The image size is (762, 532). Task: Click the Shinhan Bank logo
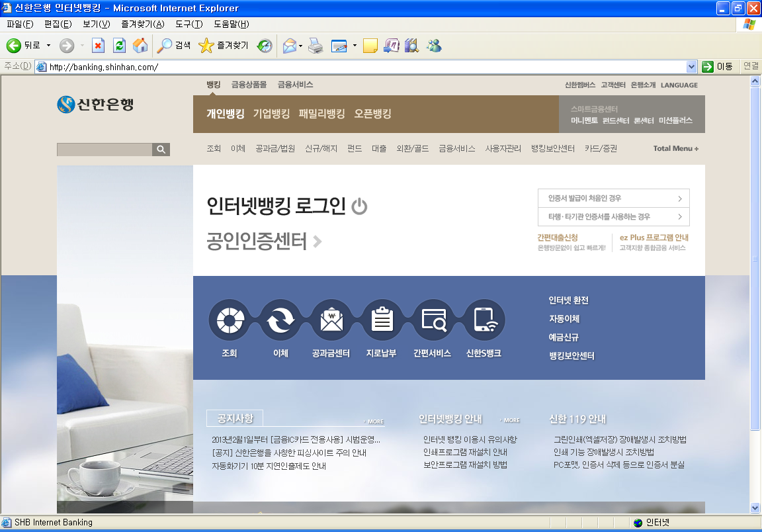point(95,104)
